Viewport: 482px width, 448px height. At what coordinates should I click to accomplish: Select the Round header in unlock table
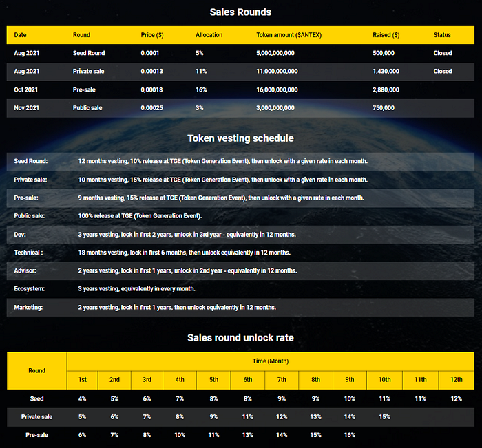click(37, 370)
